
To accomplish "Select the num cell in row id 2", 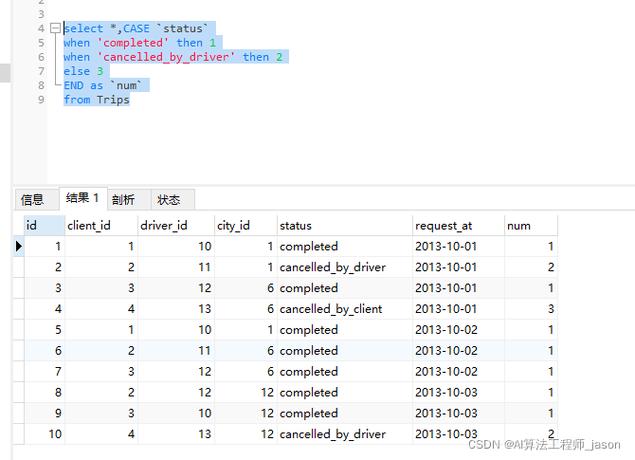I will 531,267.
